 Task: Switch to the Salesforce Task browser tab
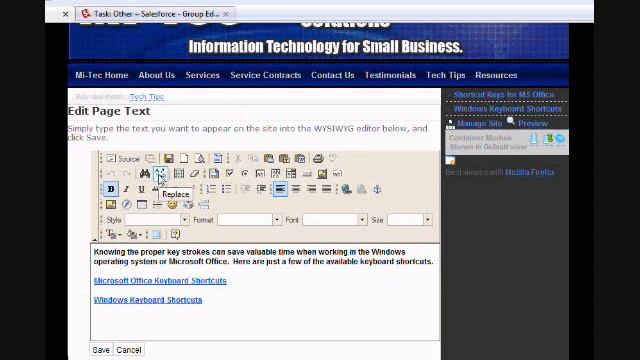pos(155,14)
